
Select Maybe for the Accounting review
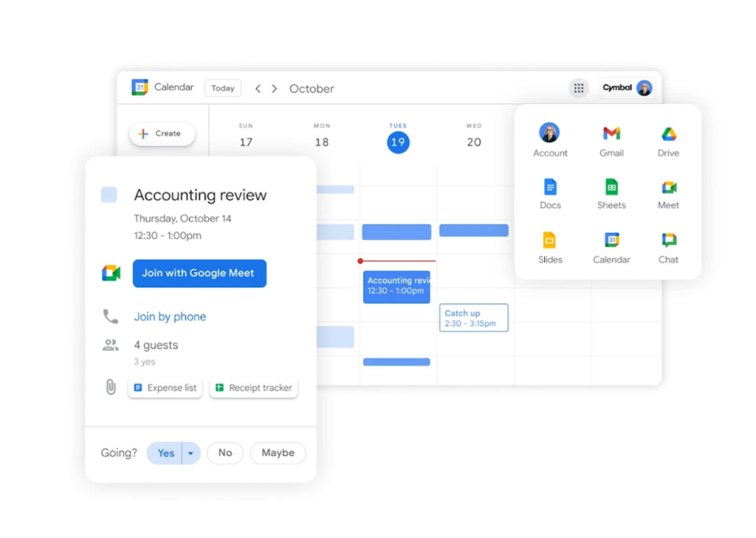pyautogui.click(x=278, y=453)
